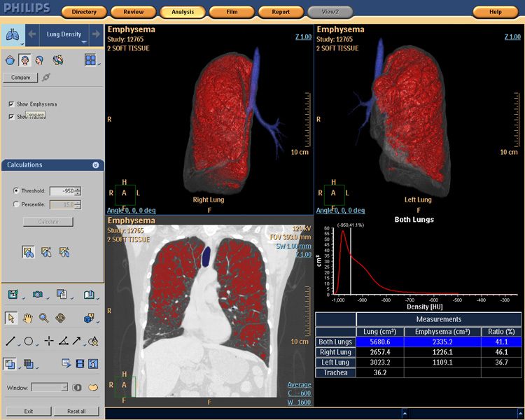Select the Threshold radio button
The width and height of the screenshot is (525, 420).
click(x=15, y=190)
